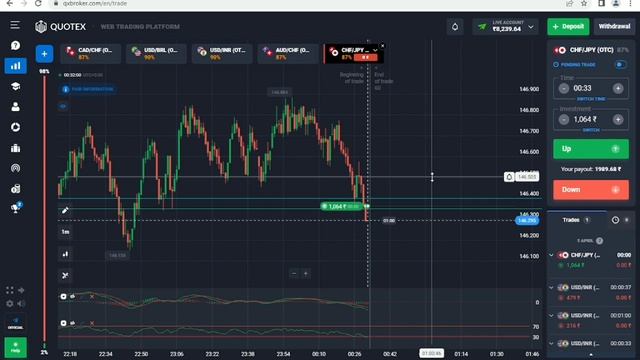Viewport: 640px width, 360px height.
Task: Decrease trade time with minus
Action: pos(564,88)
